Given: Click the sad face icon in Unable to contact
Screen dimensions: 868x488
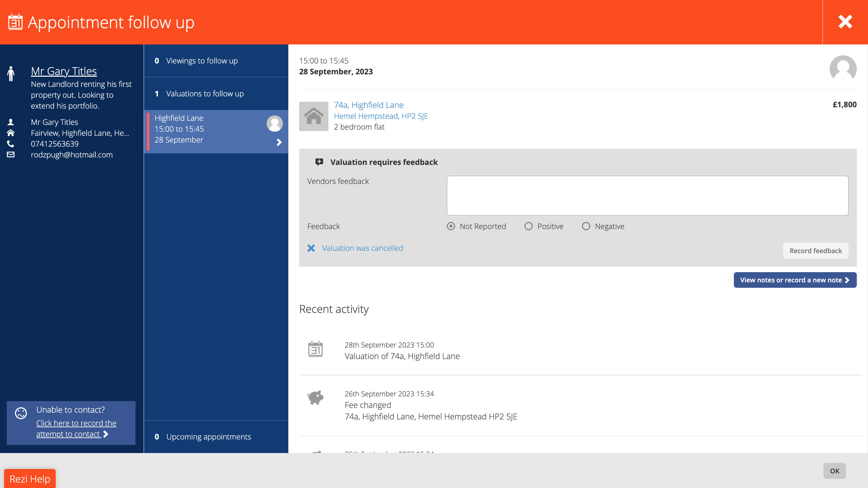Looking at the screenshot, I should click(x=21, y=413).
